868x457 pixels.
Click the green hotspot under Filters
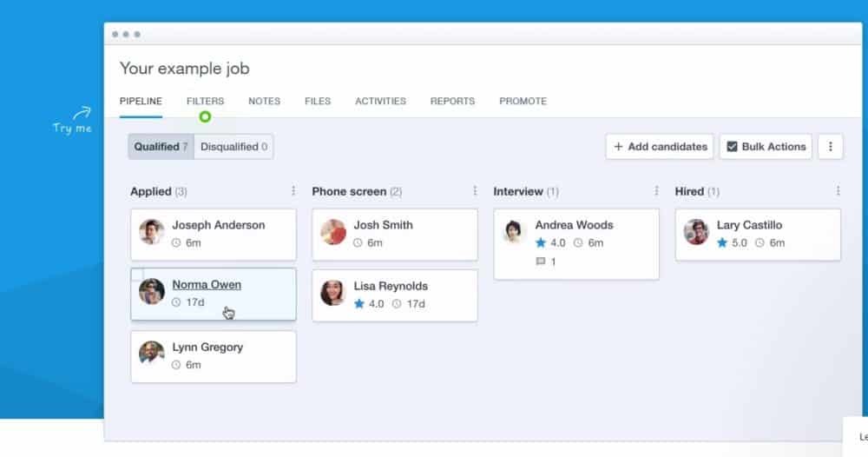pos(205,116)
